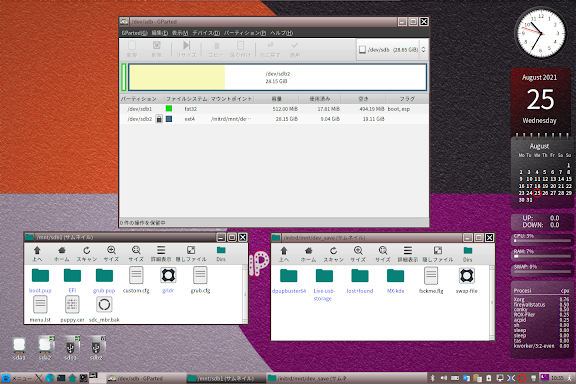Screen dimensions: 576x384
Task: Click the blue ext4 color swatch
Action: [x=169, y=119]
